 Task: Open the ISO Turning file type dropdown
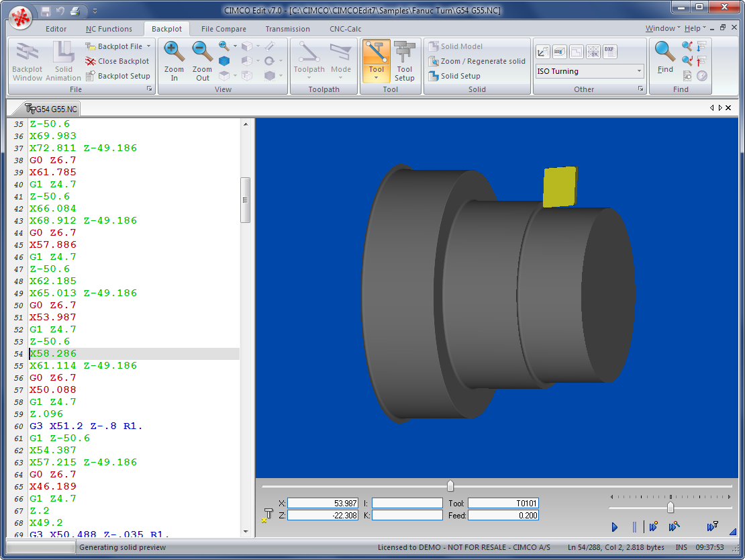tap(639, 71)
